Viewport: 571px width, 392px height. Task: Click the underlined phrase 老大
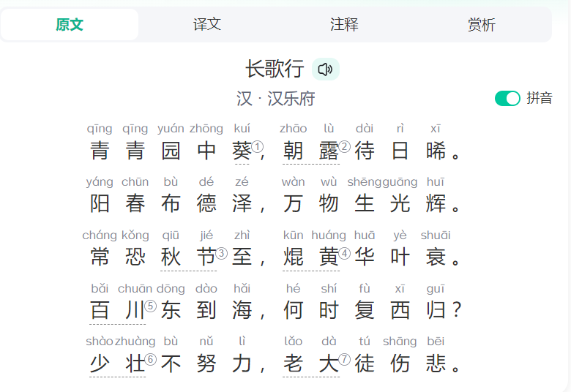coord(310,363)
